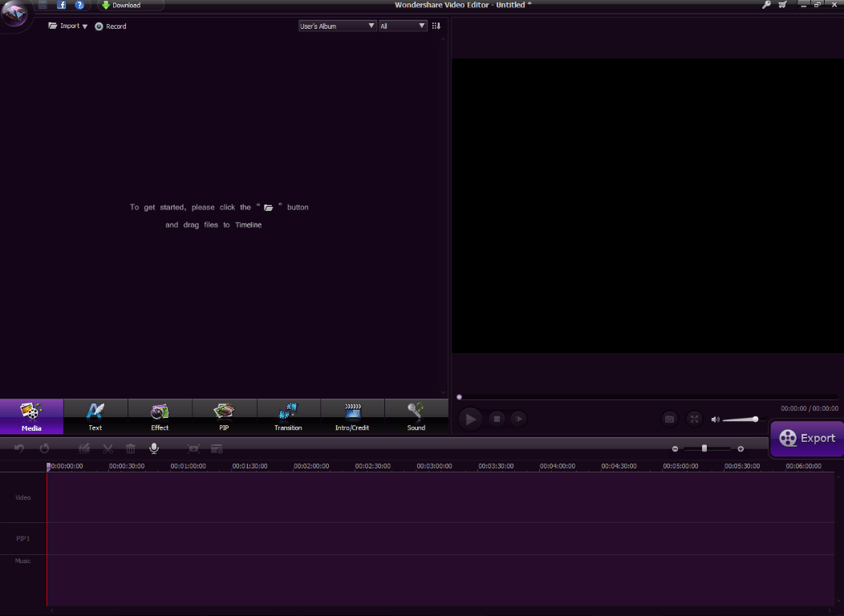Take a snapshot with the camera icon

tap(669, 419)
